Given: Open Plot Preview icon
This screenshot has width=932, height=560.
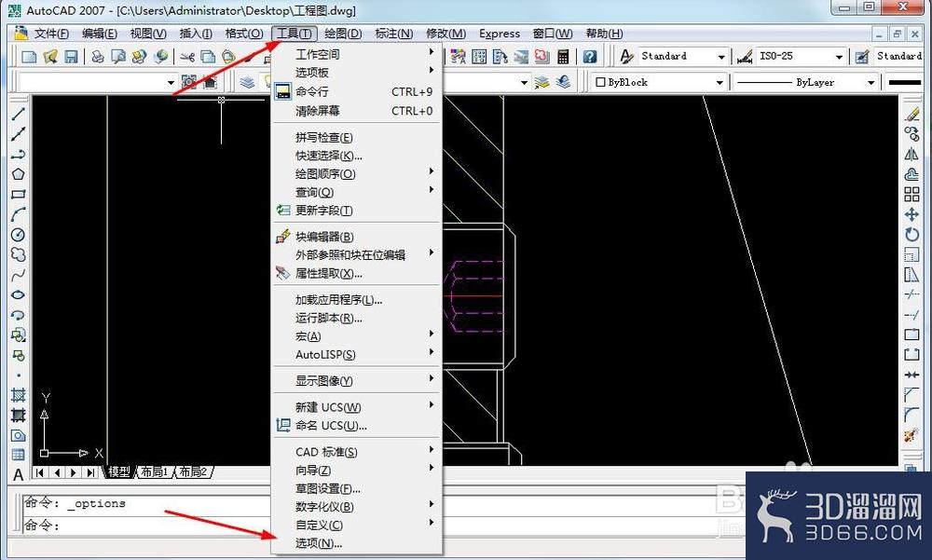Looking at the screenshot, I should [x=118, y=57].
